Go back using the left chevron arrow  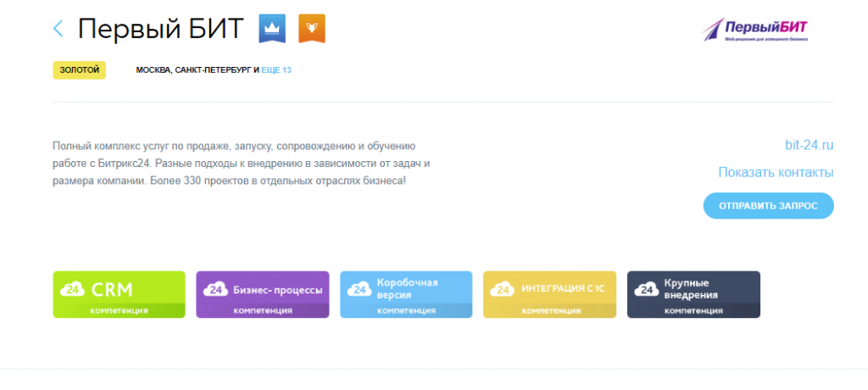(x=58, y=29)
